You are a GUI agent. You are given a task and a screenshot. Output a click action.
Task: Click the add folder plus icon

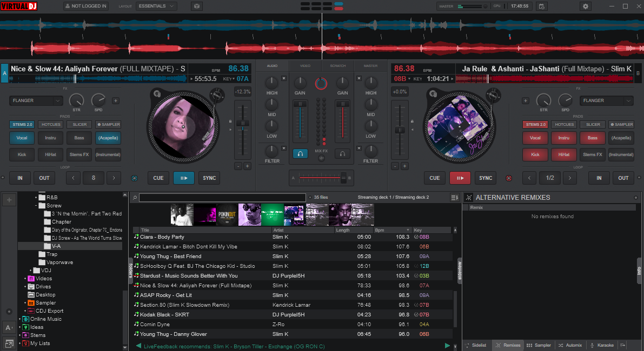pos(9,200)
